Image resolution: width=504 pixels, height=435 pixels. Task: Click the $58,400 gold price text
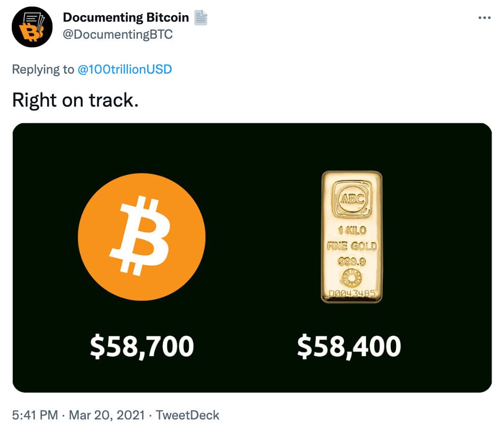(349, 346)
